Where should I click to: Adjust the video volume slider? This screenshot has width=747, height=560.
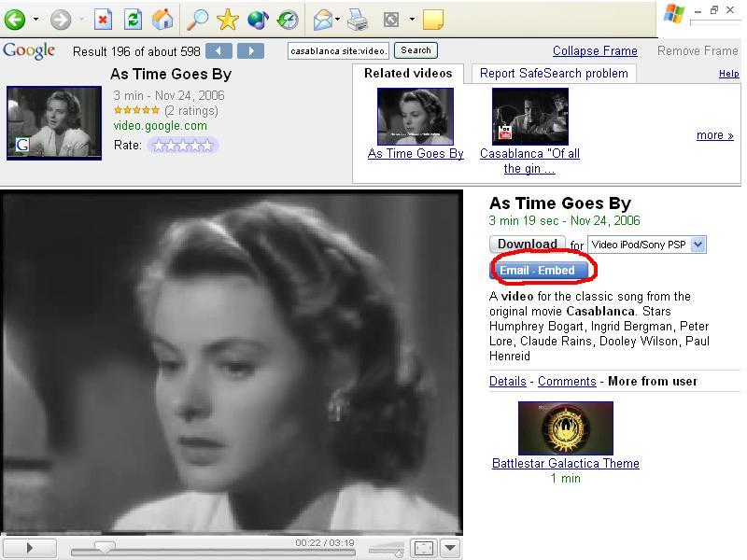(387, 550)
